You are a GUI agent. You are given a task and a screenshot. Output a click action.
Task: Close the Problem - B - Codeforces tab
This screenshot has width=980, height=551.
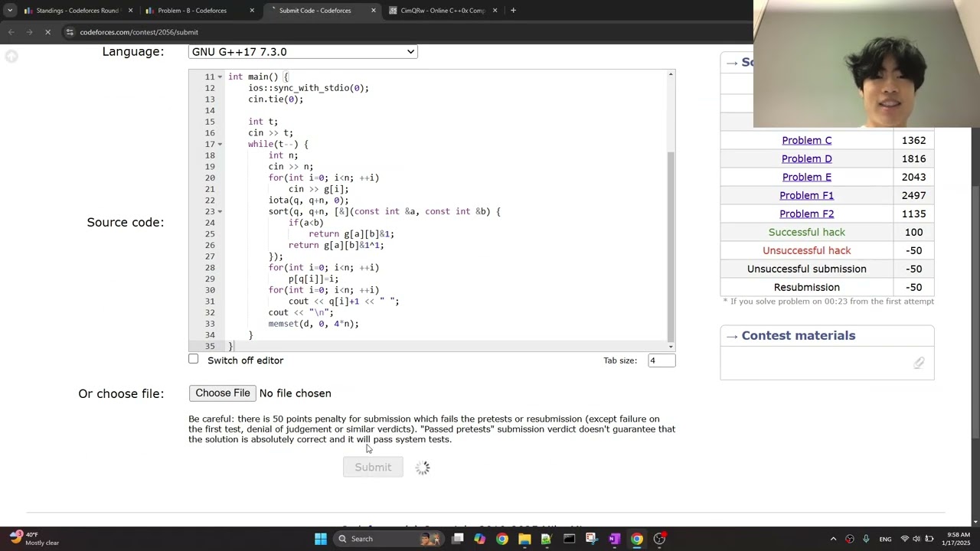(x=252, y=11)
